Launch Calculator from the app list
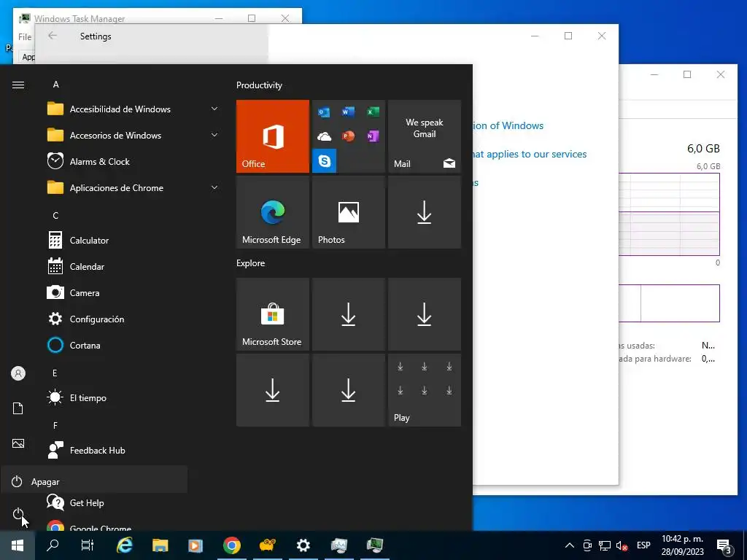Viewport: 747px width, 560px height. [x=133, y=241]
